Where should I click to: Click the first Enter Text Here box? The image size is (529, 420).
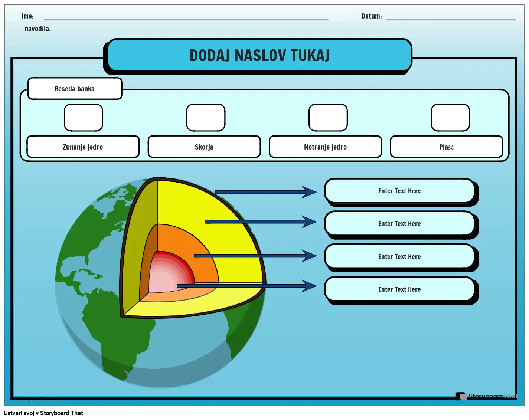click(x=399, y=191)
